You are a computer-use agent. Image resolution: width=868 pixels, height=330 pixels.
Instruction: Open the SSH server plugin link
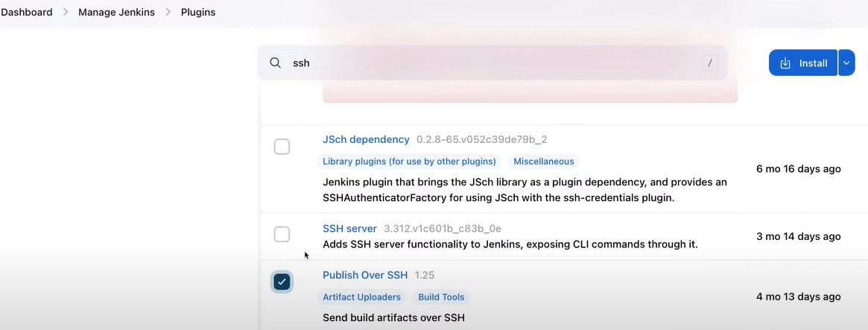click(350, 229)
